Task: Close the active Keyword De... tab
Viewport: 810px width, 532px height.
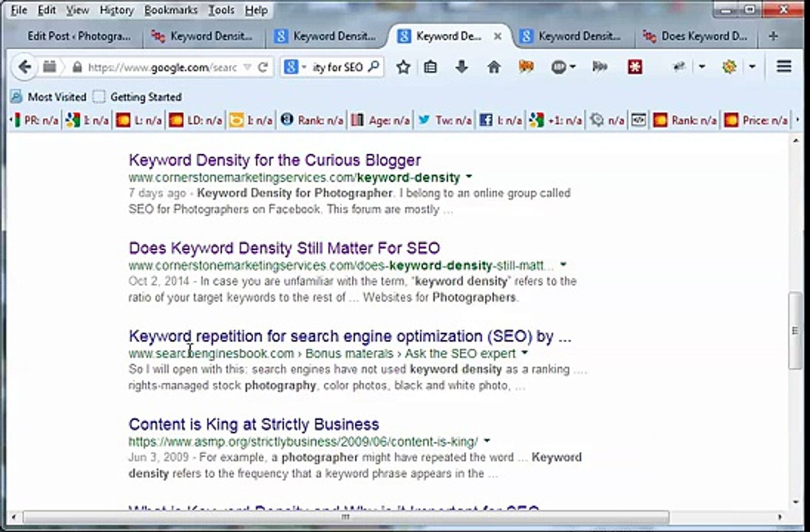Action: [498, 36]
